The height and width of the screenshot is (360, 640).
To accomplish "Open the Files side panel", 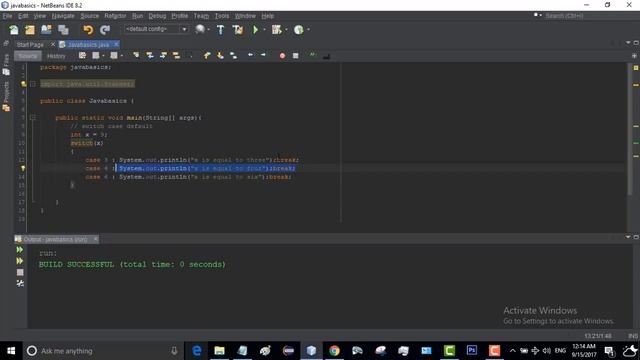I will coord(6,65).
